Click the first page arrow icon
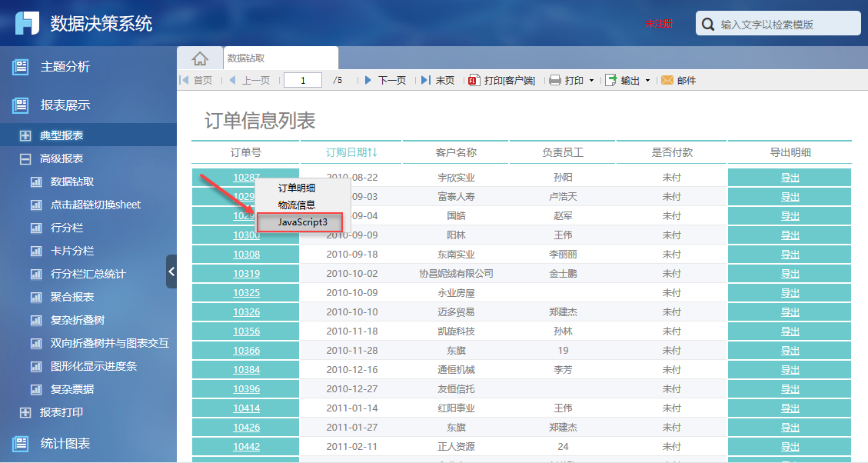The image size is (868, 463). click(x=185, y=80)
